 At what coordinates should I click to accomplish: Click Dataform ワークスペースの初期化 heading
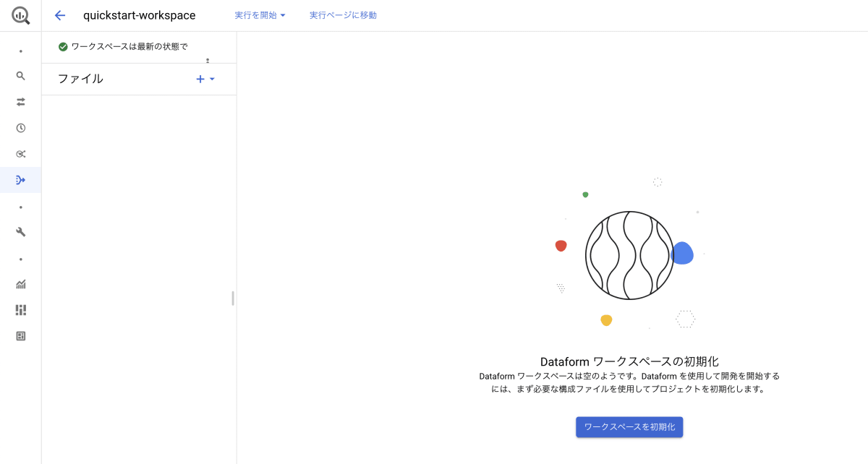pos(629,361)
